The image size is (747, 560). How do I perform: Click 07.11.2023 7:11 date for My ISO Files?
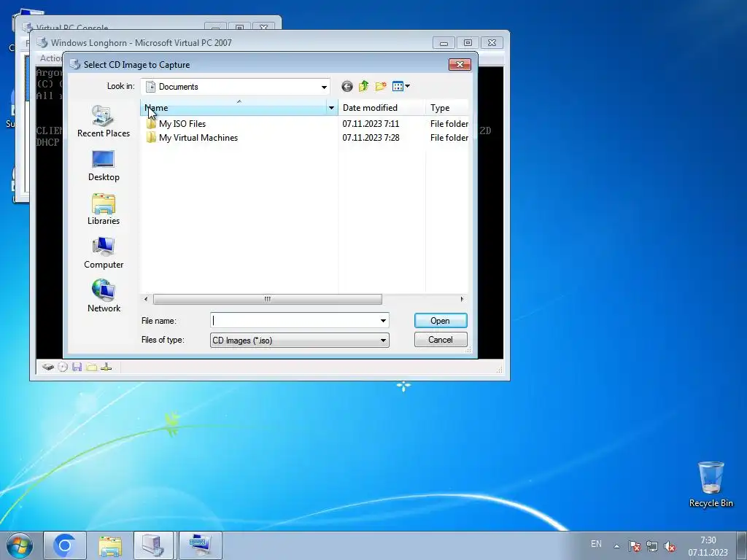click(x=371, y=124)
